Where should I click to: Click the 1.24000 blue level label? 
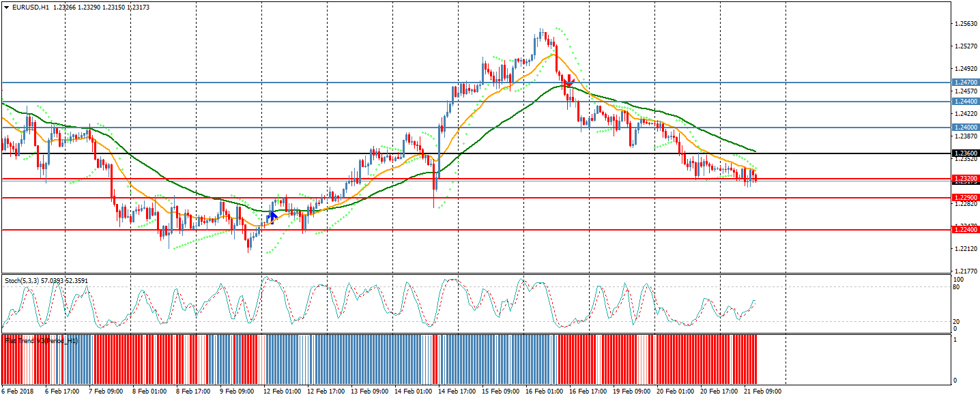pos(966,128)
